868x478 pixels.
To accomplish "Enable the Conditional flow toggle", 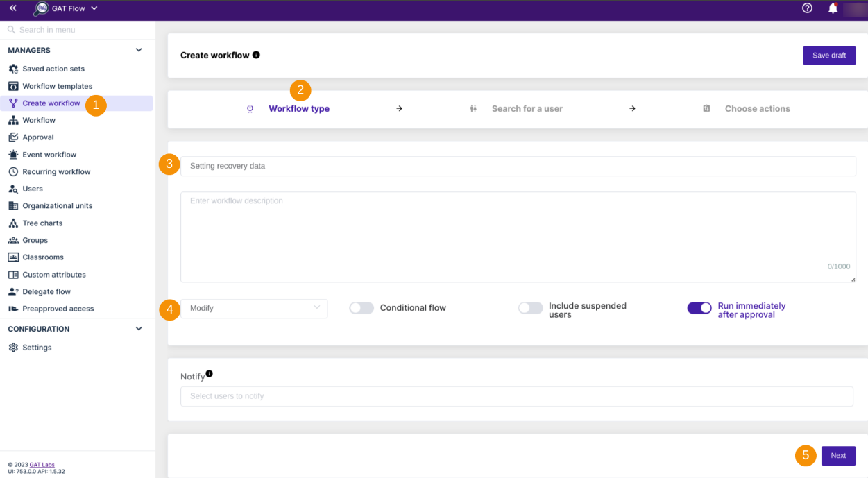I will [361, 308].
